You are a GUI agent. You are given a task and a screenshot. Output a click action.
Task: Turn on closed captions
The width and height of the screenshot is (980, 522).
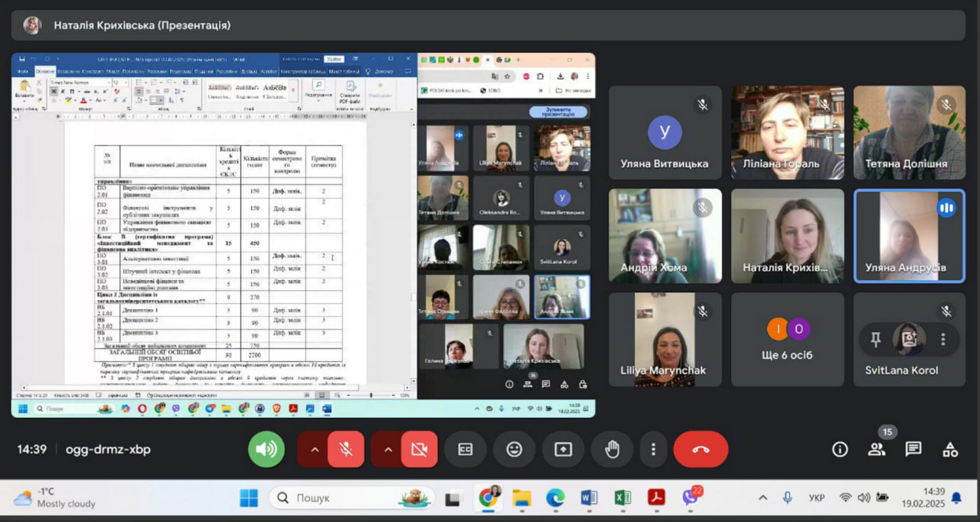coord(465,449)
